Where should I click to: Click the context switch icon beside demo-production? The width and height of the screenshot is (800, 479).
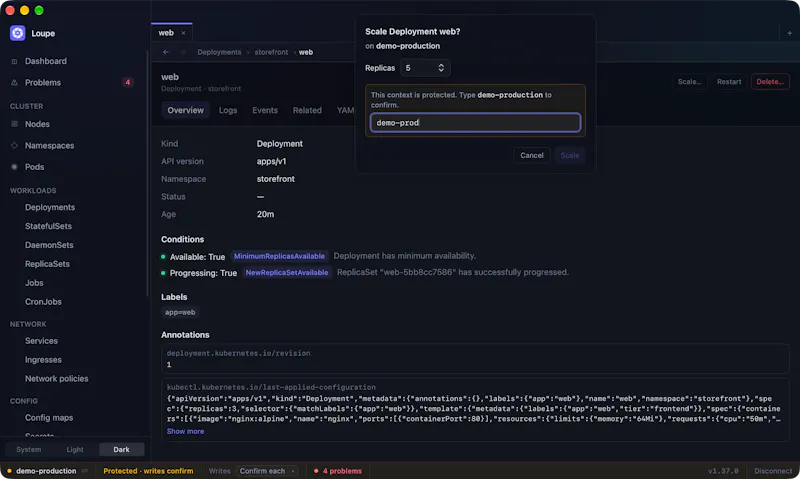(85, 471)
